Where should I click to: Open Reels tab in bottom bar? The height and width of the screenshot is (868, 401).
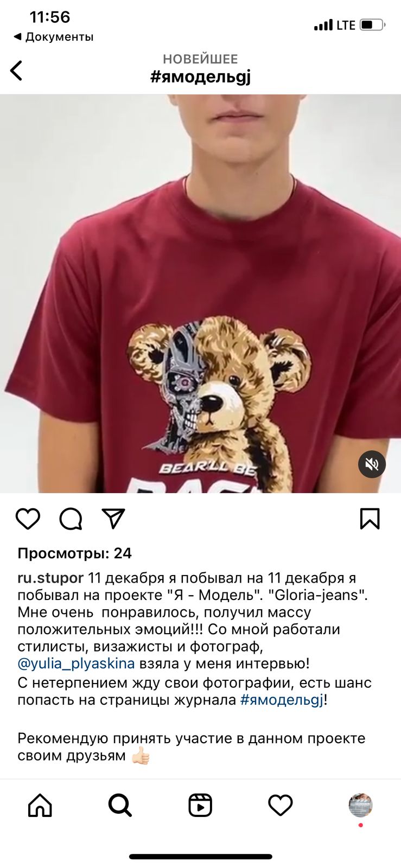200,805
